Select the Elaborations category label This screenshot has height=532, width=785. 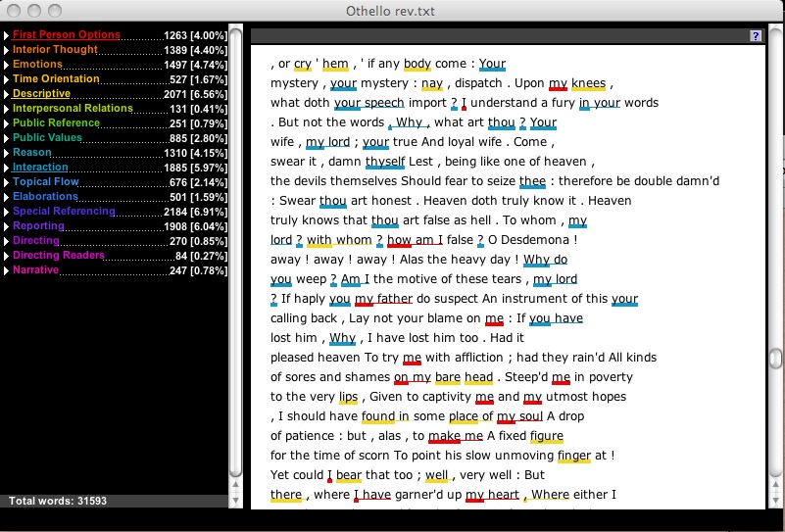pos(45,196)
